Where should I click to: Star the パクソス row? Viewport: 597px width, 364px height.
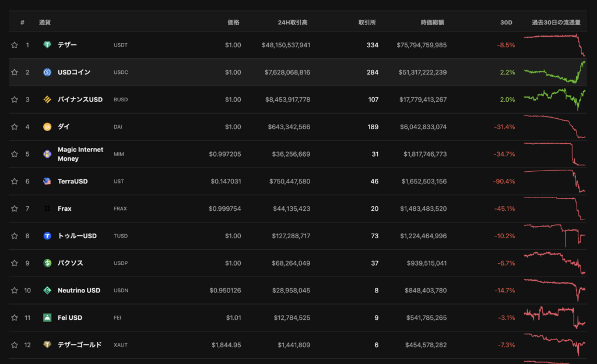coord(15,263)
